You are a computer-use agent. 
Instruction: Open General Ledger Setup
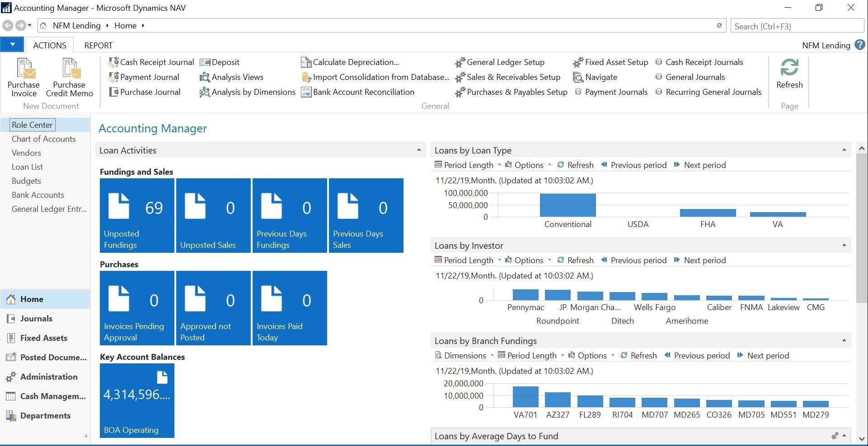pos(500,62)
